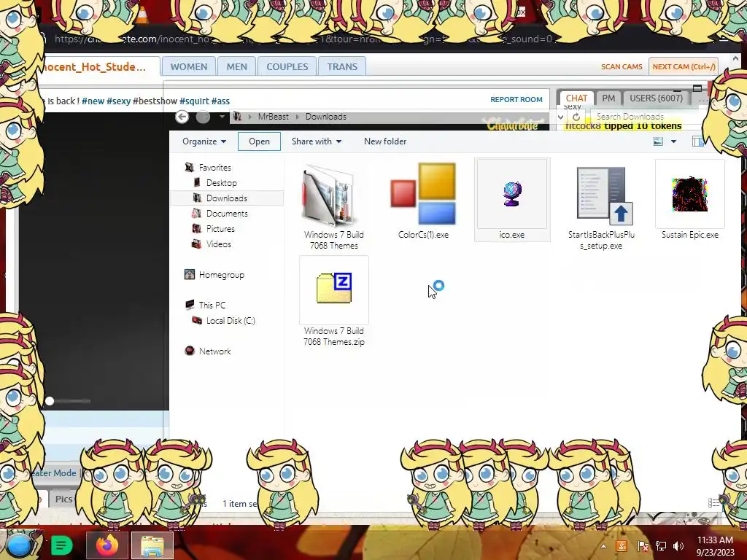Click NEXT CAM (Ctrl+/) button
Viewport: 747px width, 560px height.
tap(684, 66)
